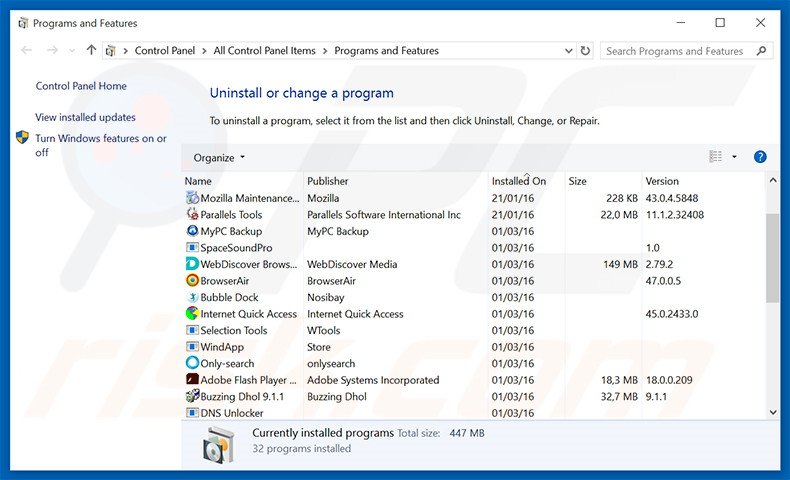This screenshot has width=790, height=480.
Task: Click the BrowserAir program icon
Action: pos(192,281)
